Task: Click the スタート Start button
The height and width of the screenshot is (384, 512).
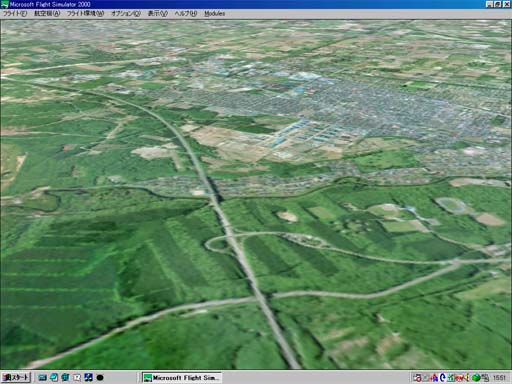Action: (x=16, y=377)
